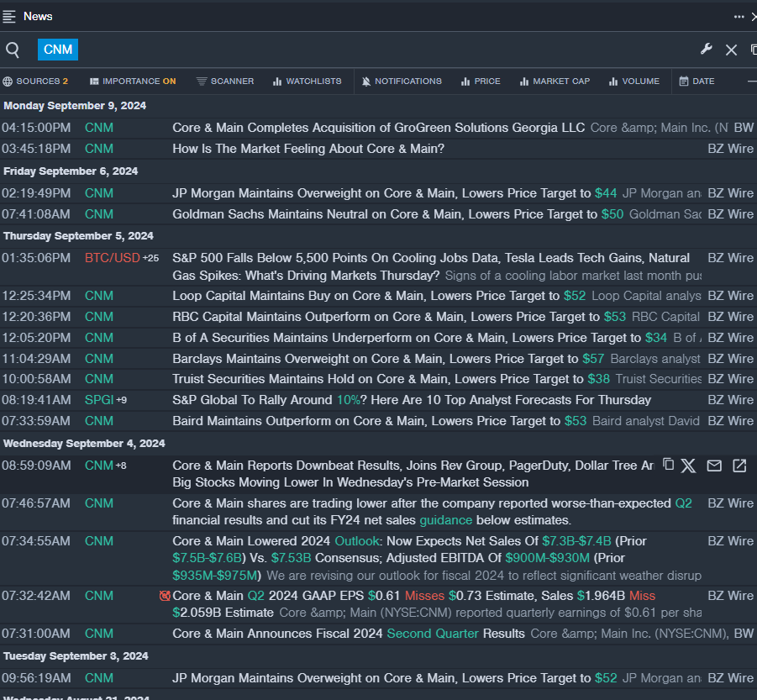Copy the Downbeat Results headline
This screenshot has width=757, height=700.
(669, 465)
